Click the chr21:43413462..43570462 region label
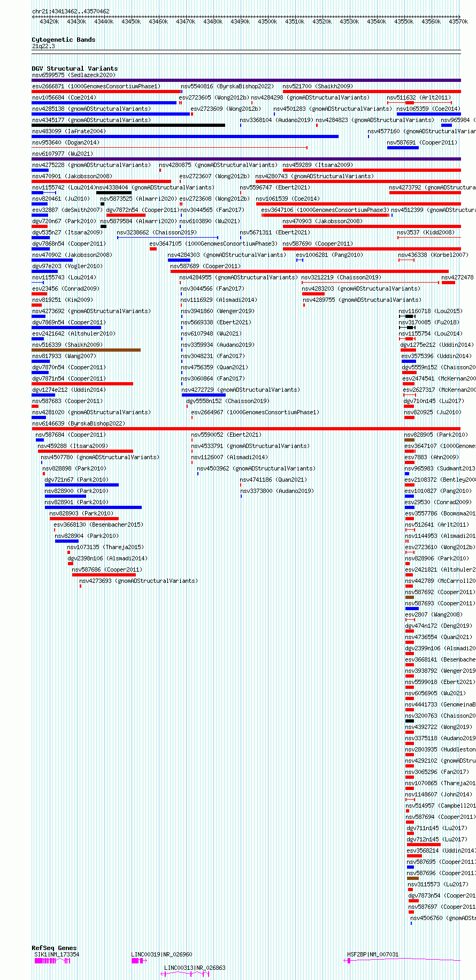Image resolution: width=476 pixels, height=980 pixels. coord(71,12)
